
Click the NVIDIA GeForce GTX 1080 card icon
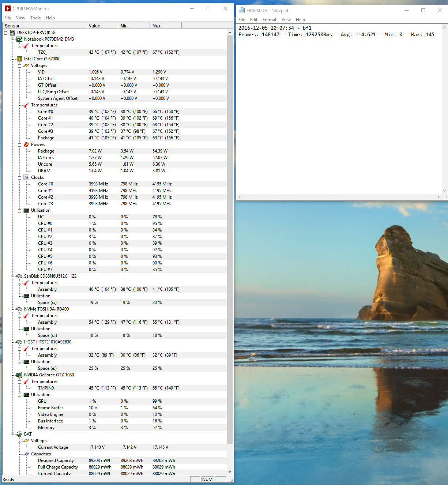click(19, 375)
